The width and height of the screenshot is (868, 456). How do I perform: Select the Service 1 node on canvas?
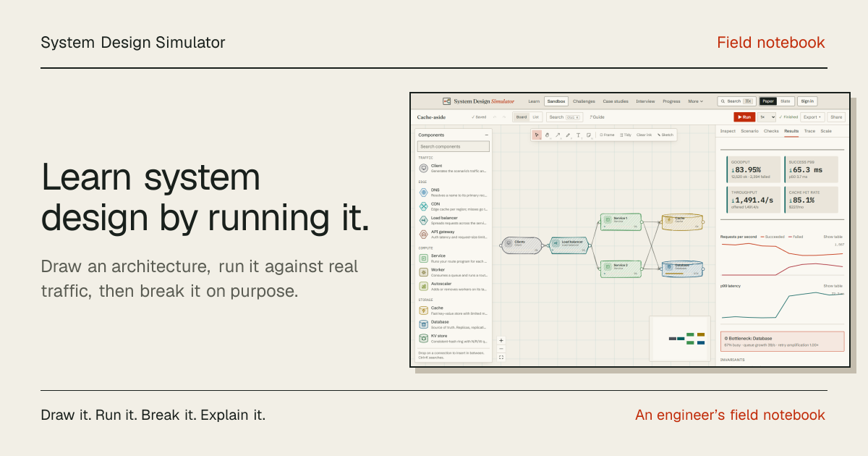point(620,221)
